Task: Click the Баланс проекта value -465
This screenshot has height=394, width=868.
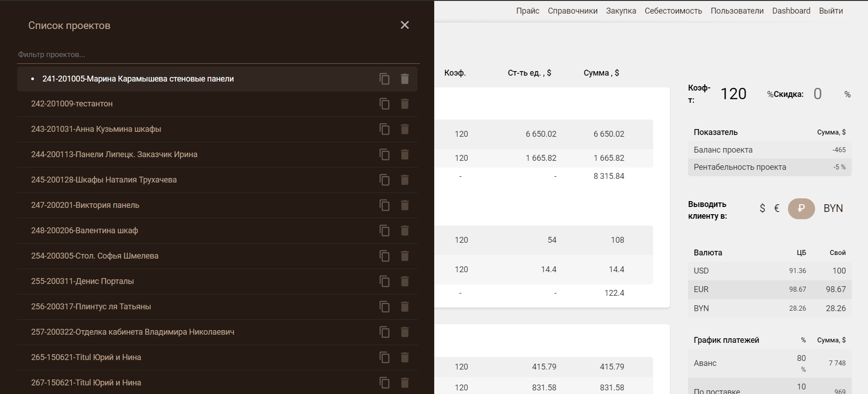Action: point(839,150)
